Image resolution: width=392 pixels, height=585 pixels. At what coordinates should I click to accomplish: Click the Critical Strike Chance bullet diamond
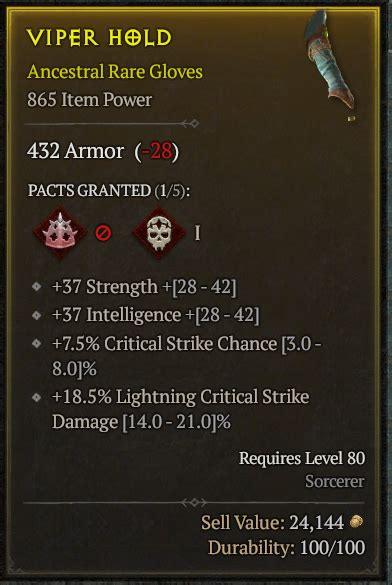pyautogui.click(x=37, y=344)
